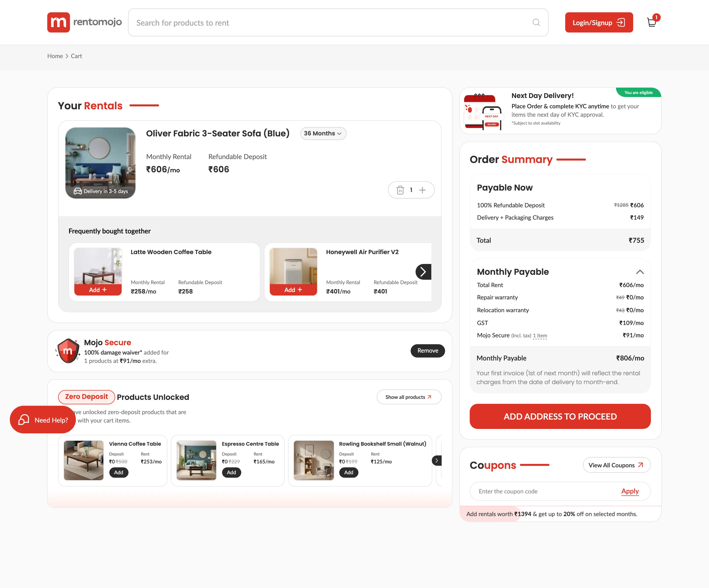Click the Vienna Coffee Table name
This screenshot has height=588, width=709.
[135, 444]
